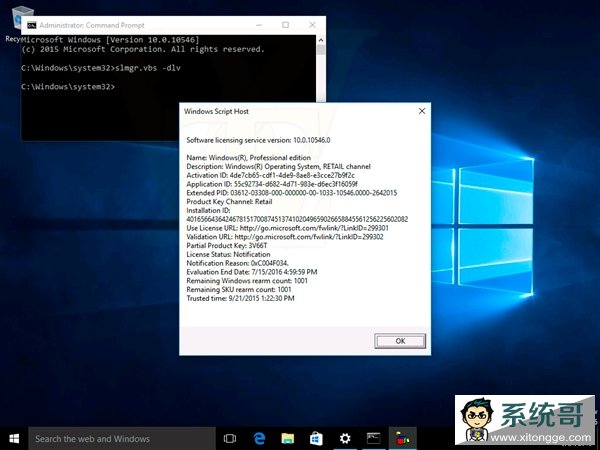Click OK in Windows Script Host dialog
The image size is (600, 450).
tap(400, 341)
